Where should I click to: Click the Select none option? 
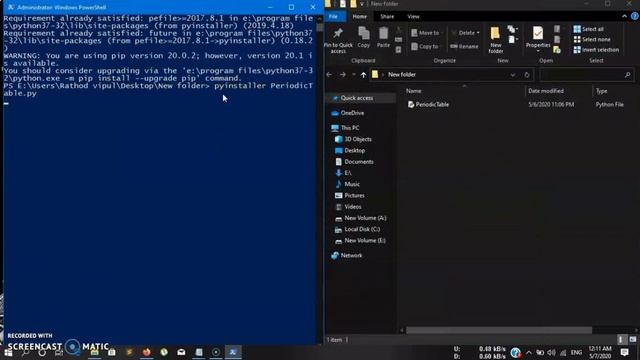click(x=592, y=39)
